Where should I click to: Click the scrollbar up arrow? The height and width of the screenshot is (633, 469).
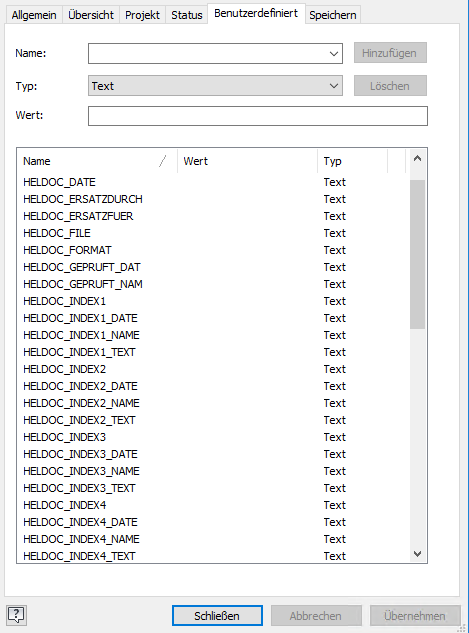point(418,159)
